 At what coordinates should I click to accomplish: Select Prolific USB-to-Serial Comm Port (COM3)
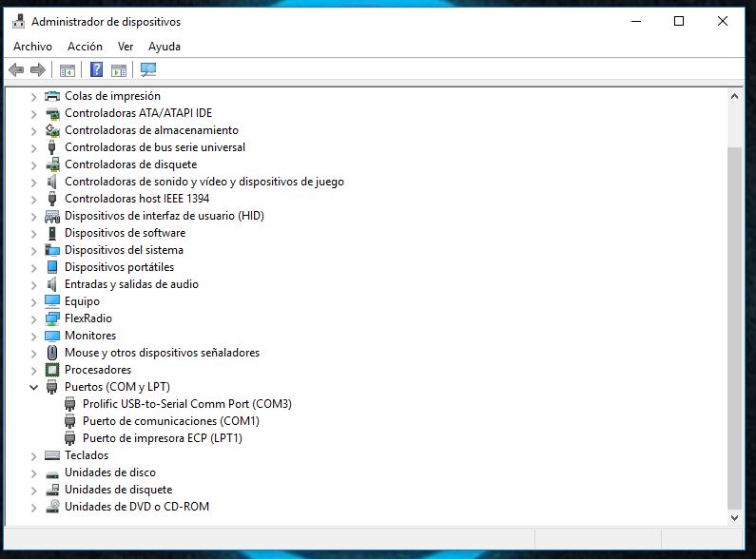[186, 404]
